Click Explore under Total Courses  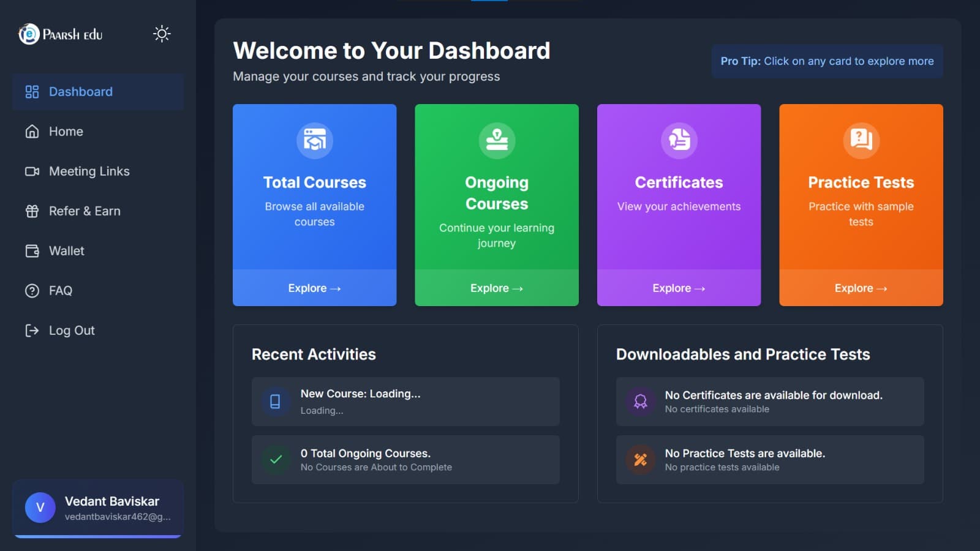click(314, 288)
